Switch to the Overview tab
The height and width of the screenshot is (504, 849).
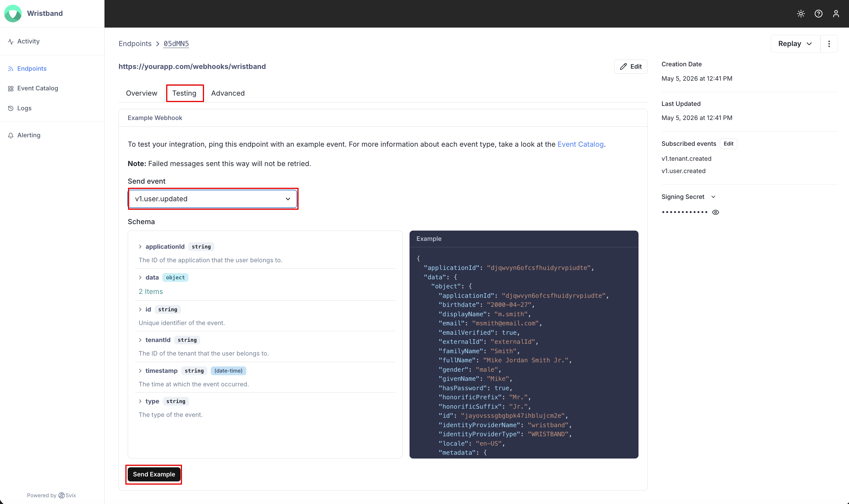click(x=141, y=93)
